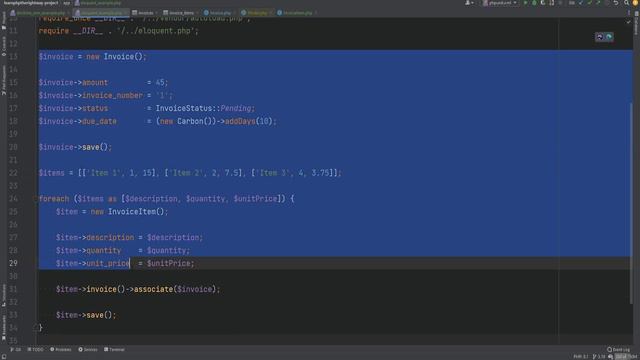Open the TODO tool window at bottom

pos(36,349)
